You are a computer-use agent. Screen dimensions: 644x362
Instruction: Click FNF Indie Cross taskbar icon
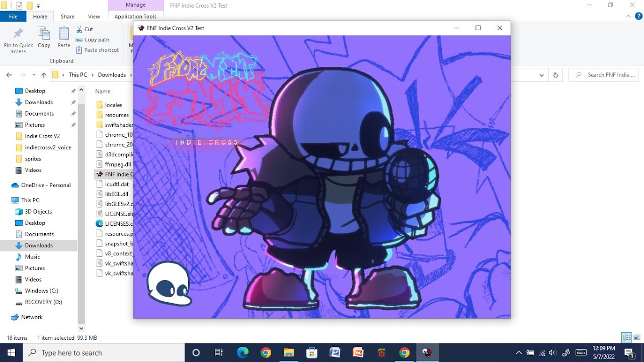click(x=427, y=352)
